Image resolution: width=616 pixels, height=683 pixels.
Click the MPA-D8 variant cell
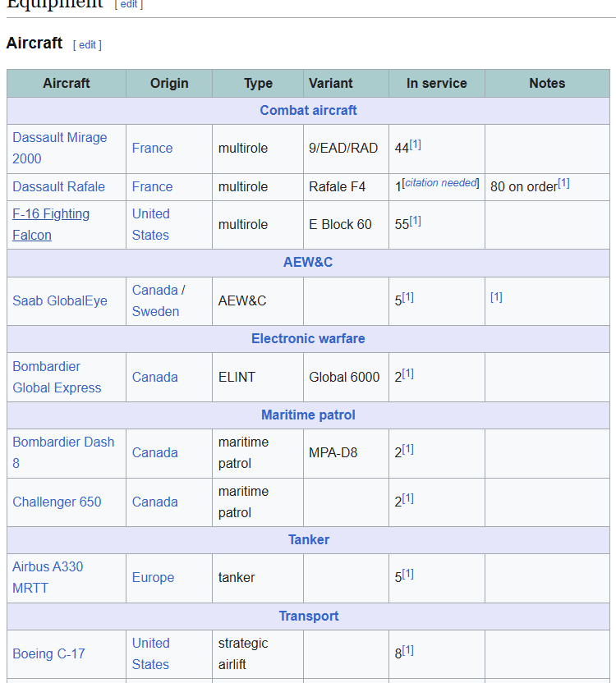coord(346,453)
